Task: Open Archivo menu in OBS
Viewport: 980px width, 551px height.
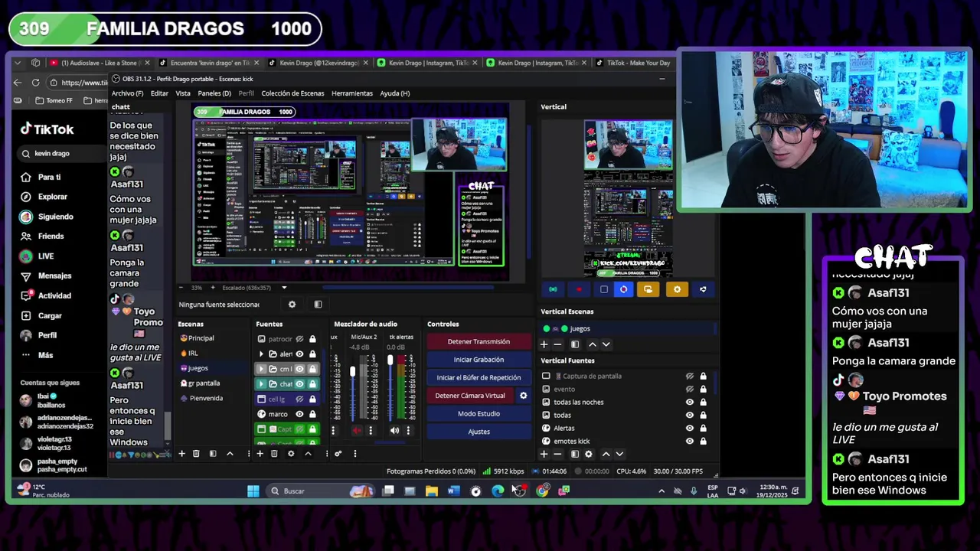Action: click(x=127, y=93)
